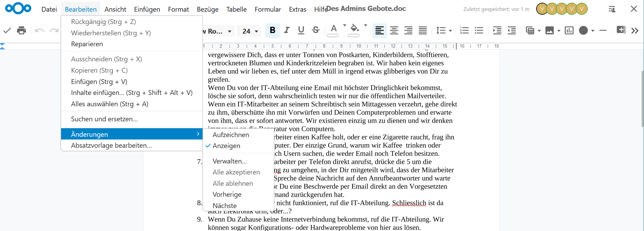Click the insert comment icon
The width and height of the screenshot is (644, 231).
(621, 30)
